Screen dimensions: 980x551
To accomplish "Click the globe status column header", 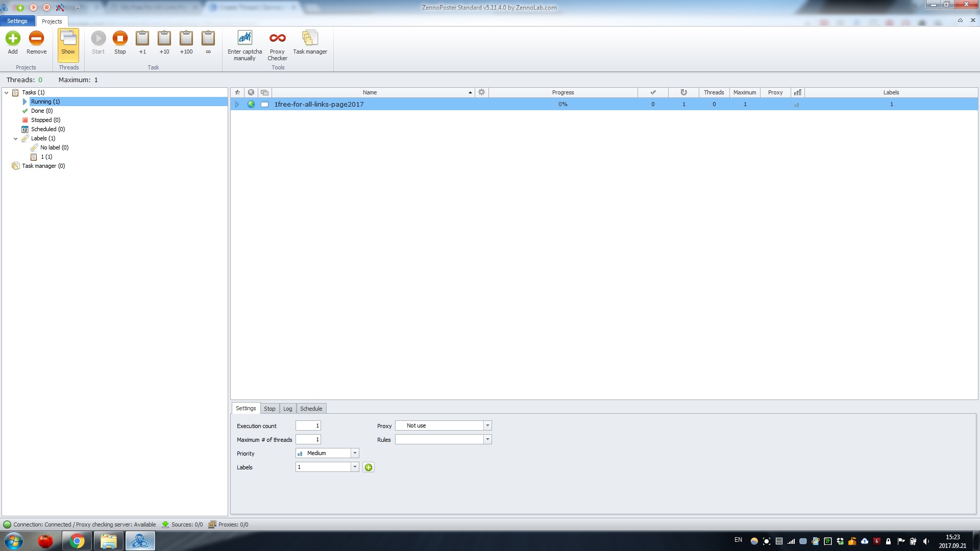I will click(251, 92).
